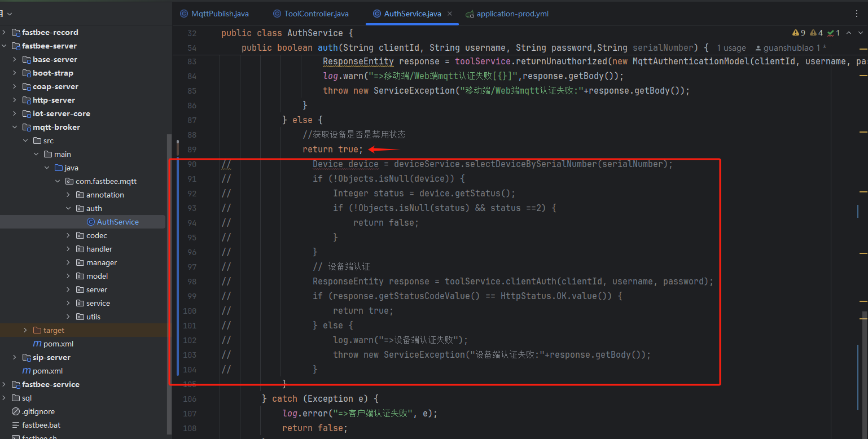Click the boot-strap module folder icon
The height and width of the screenshot is (439, 868).
(x=26, y=73)
